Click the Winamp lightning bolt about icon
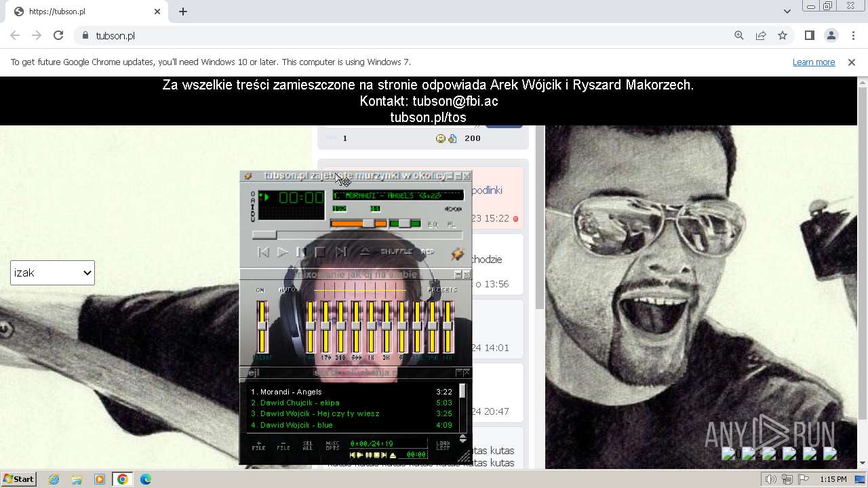The height and width of the screenshot is (488, 868). click(x=457, y=253)
